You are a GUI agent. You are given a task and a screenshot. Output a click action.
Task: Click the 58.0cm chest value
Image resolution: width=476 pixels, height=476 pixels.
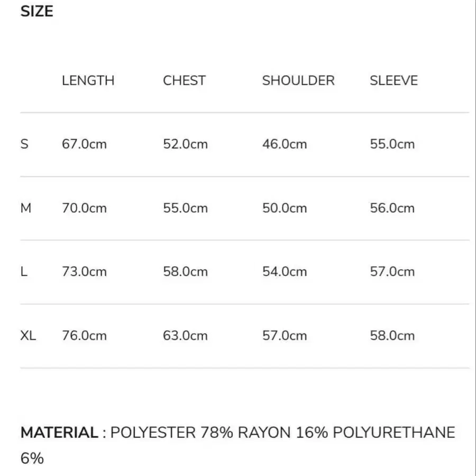(x=185, y=272)
